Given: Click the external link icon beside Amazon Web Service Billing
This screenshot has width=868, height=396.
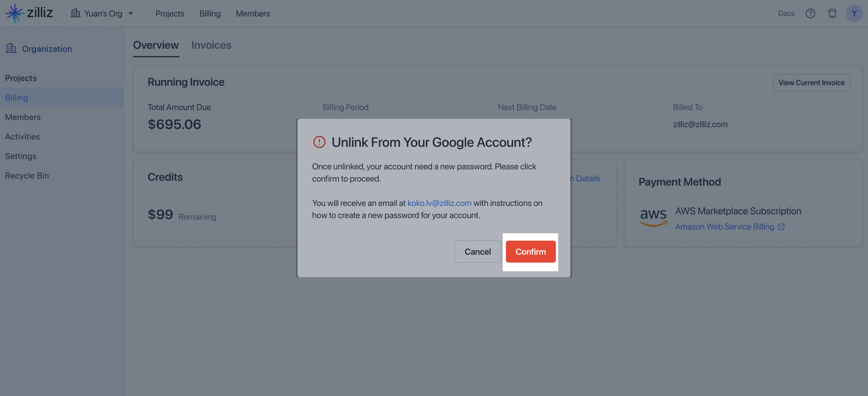Looking at the screenshot, I should 782,227.
